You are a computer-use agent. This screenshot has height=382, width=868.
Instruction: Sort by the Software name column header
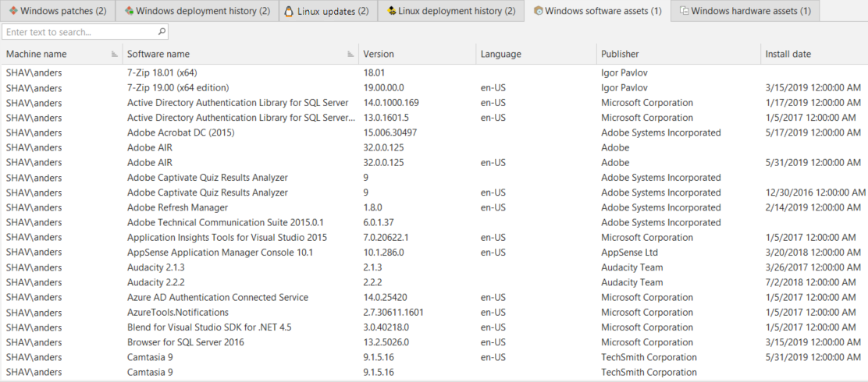pos(240,54)
